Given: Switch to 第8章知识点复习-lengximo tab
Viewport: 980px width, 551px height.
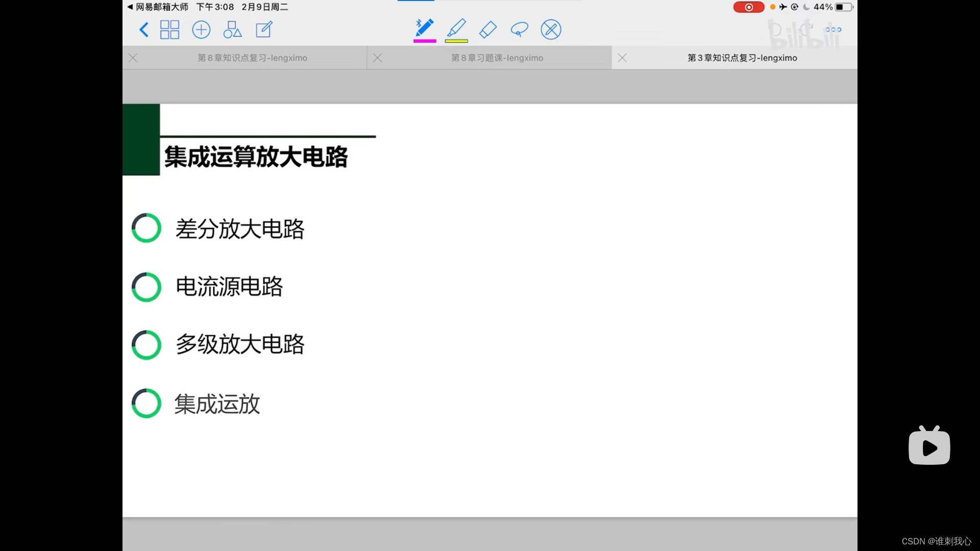Looking at the screenshot, I should (252, 58).
